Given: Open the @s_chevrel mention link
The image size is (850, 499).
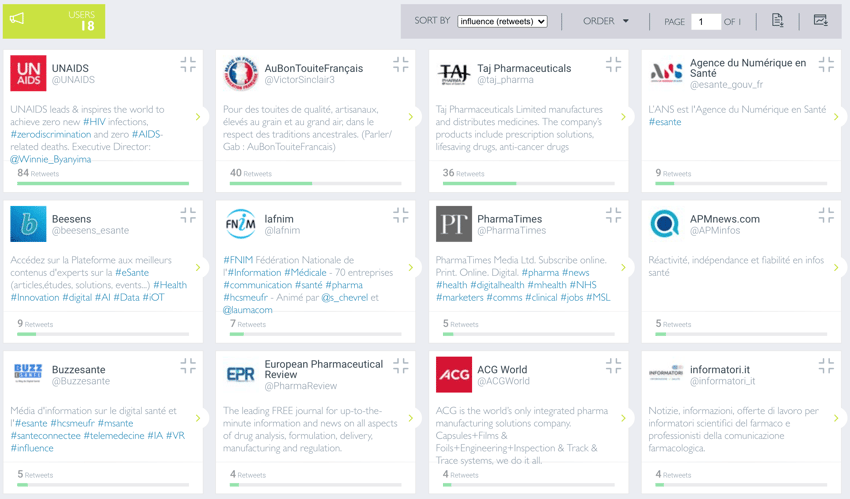Looking at the screenshot, I should click(x=344, y=297).
